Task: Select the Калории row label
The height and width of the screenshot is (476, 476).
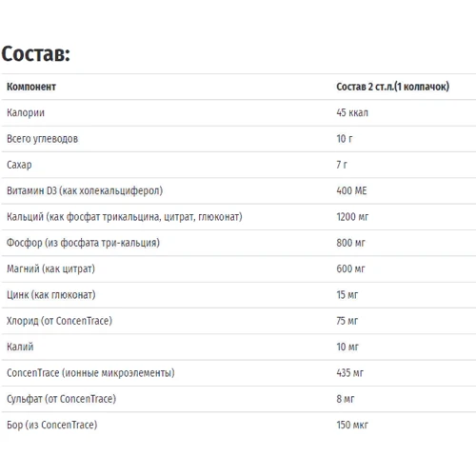Action: [x=26, y=112]
